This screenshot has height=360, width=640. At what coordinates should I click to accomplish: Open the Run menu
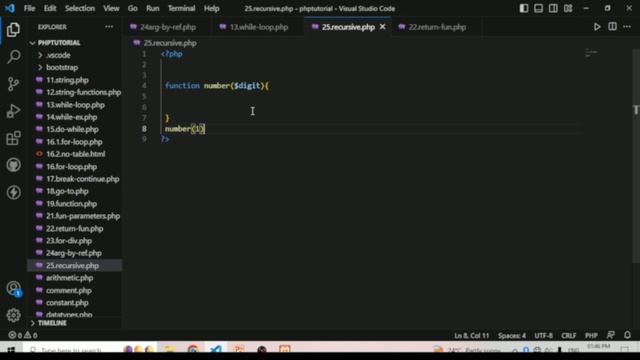[x=153, y=9]
